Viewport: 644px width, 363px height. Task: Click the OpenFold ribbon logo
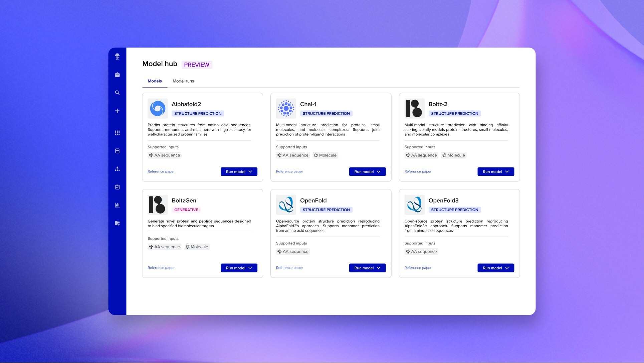tap(286, 205)
